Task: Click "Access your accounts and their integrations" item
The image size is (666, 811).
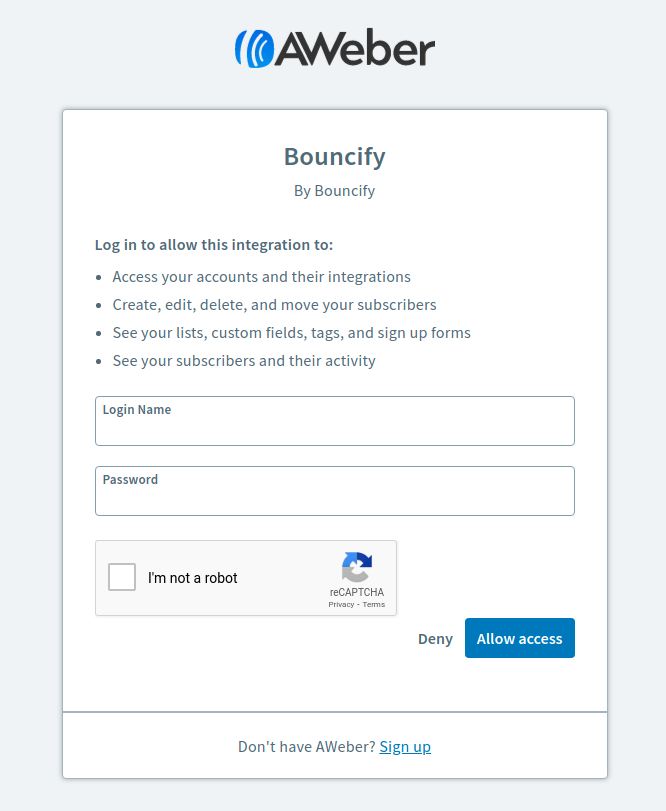Action: 262,277
